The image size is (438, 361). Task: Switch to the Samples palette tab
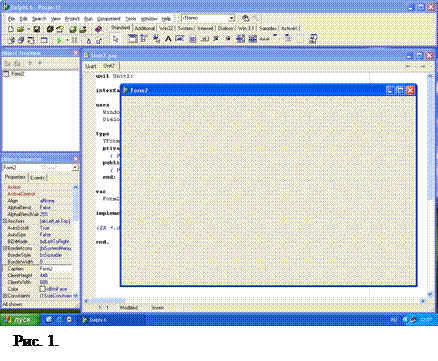tap(268, 28)
